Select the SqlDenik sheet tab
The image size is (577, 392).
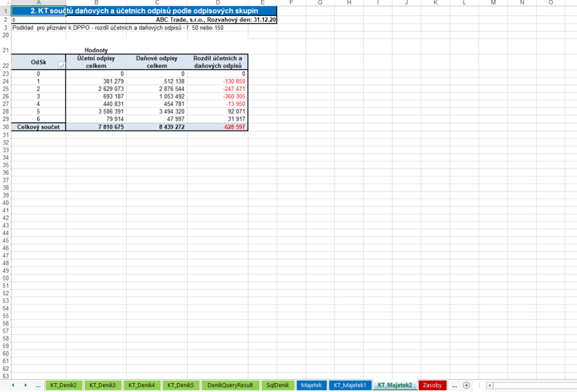click(278, 385)
